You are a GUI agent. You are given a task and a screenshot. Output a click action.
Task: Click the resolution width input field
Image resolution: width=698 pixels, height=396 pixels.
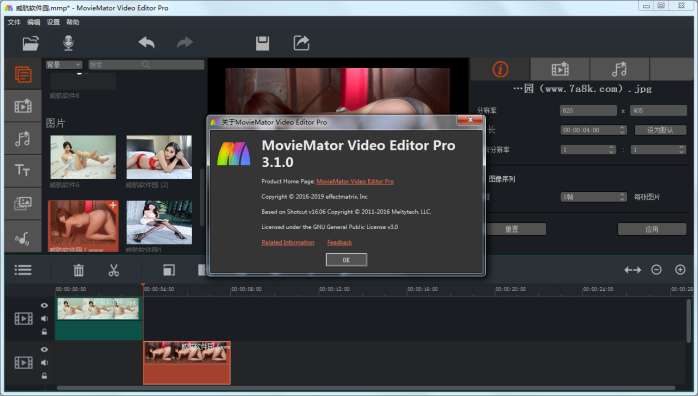588,110
